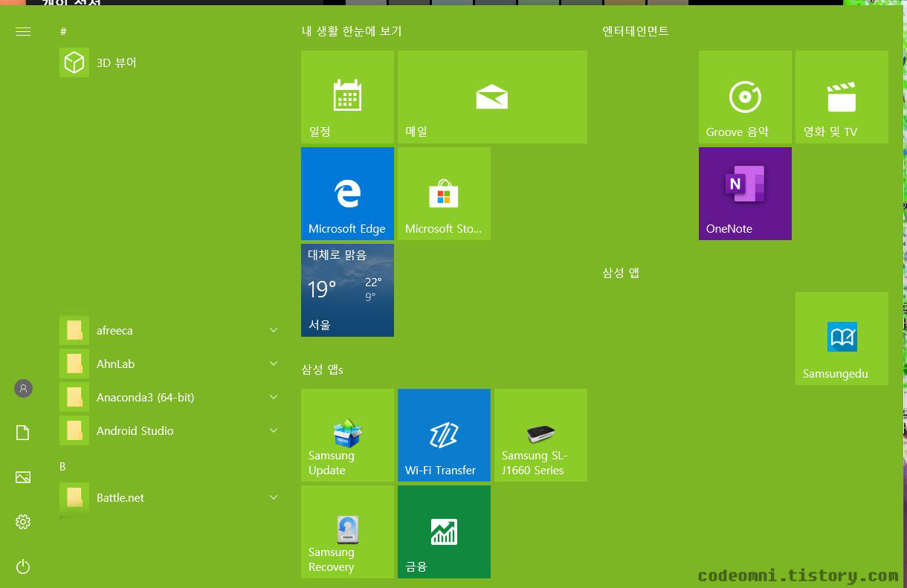Open the Wi-Fi Transfer tile

[x=444, y=435]
